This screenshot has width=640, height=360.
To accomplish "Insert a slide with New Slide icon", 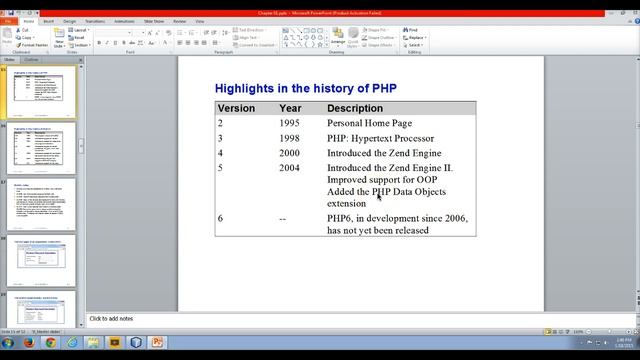I will pos(59,33).
